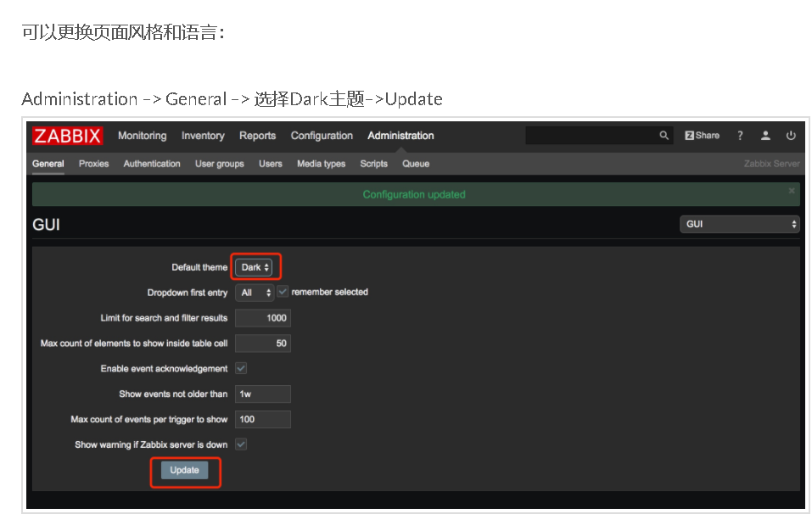Go to the Scripts submenu
812x514 pixels.
click(374, 164)
